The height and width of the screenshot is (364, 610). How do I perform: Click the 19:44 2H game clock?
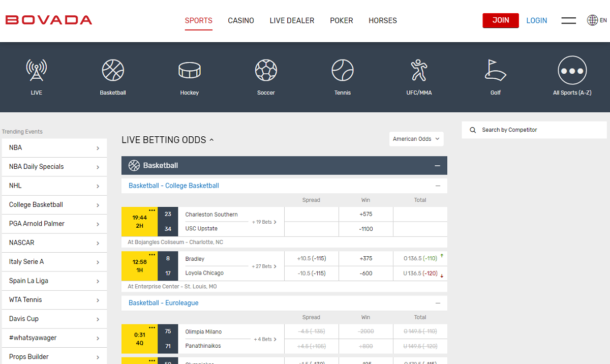tap(140, 222)
